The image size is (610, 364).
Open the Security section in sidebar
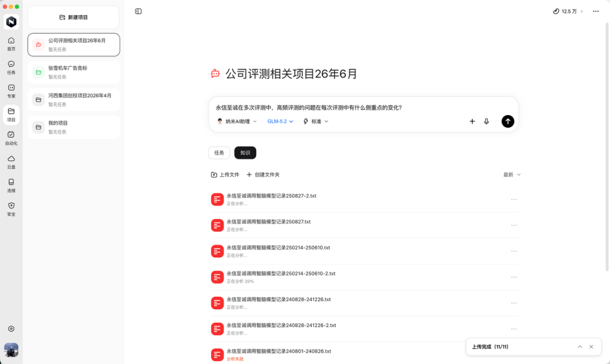(x=11, y=209)
